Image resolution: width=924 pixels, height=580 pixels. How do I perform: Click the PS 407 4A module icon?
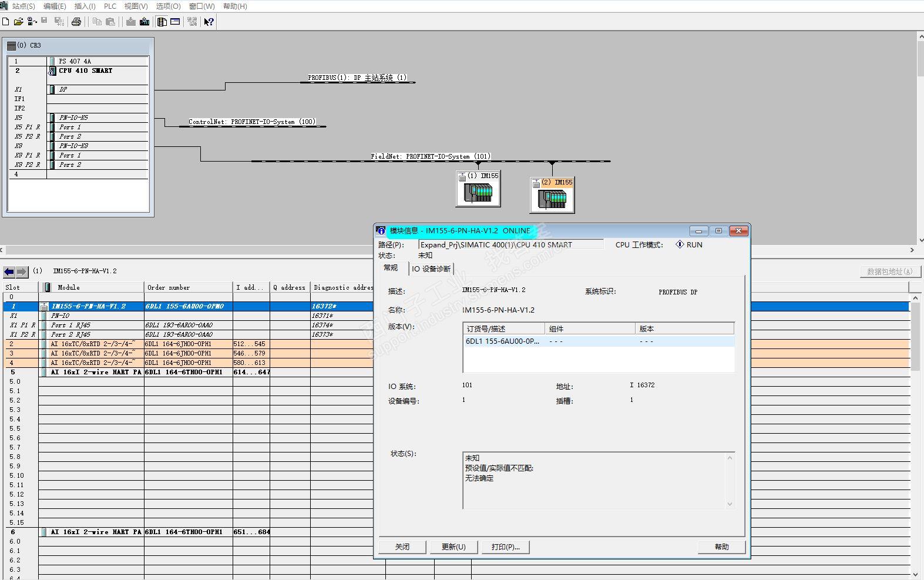coord(52,61)
